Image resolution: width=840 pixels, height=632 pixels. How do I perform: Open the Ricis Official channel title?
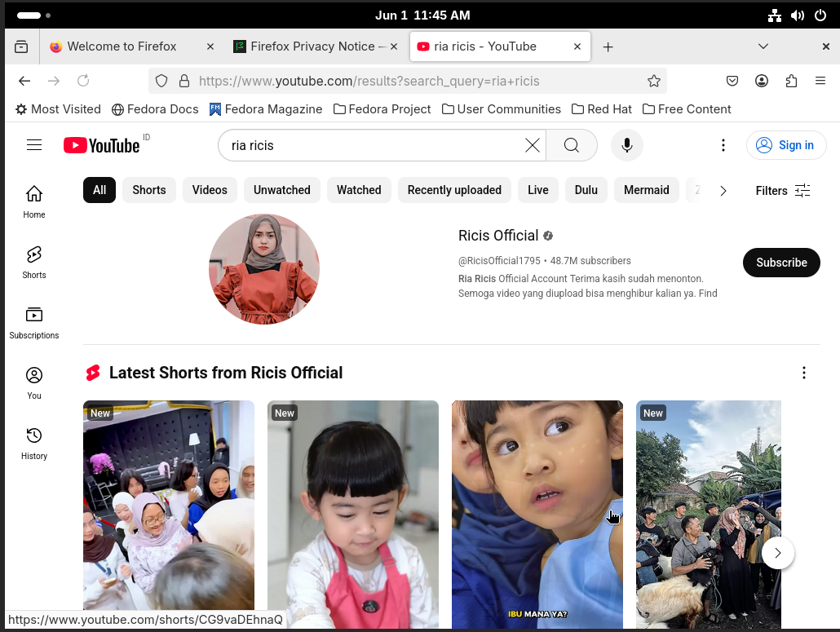(x=498, y=236)
